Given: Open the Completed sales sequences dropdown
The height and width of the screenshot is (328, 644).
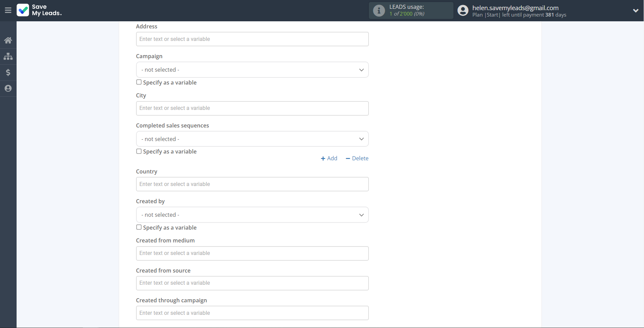Looking at the screenshot, I should coord(252,139).
